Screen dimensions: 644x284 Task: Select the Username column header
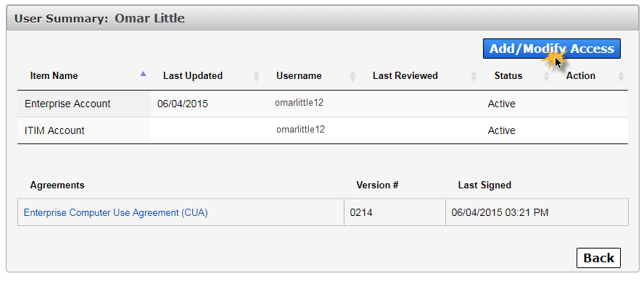click(x=299, y=76)
